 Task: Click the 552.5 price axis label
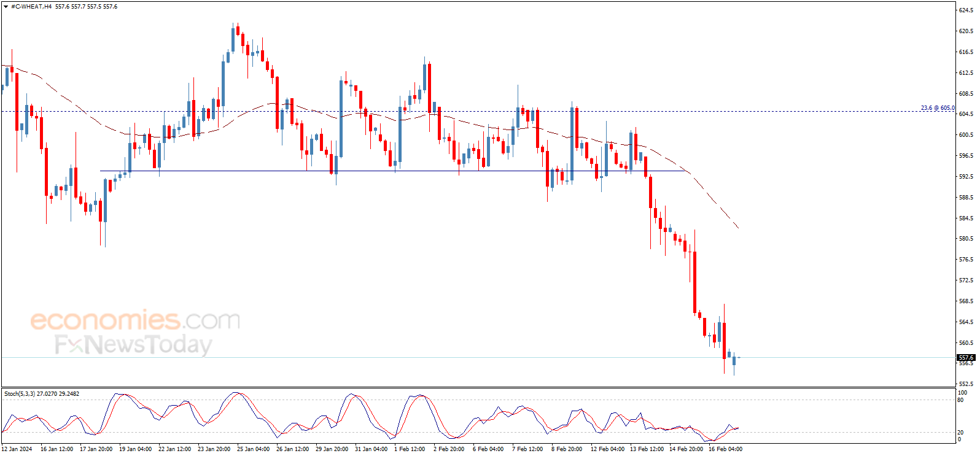click(x=966, y=384)
